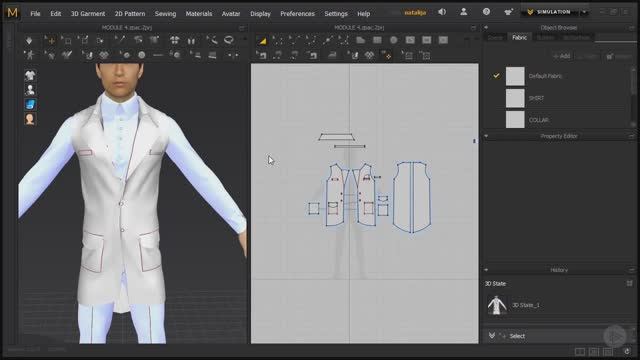The height and width of the screenshot is (360, 640).
Task: Click the ring-shaped 3D tape tool icon
Action: pos(229,40)
